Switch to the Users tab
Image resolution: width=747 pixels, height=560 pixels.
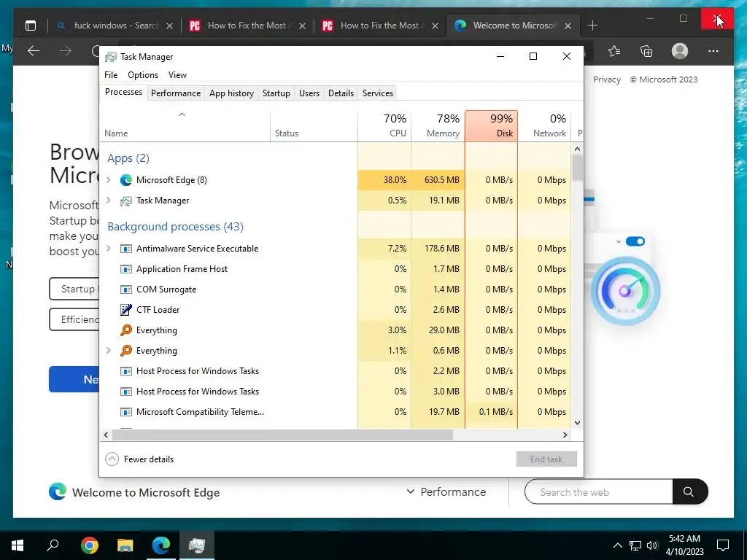click(309, 93)
